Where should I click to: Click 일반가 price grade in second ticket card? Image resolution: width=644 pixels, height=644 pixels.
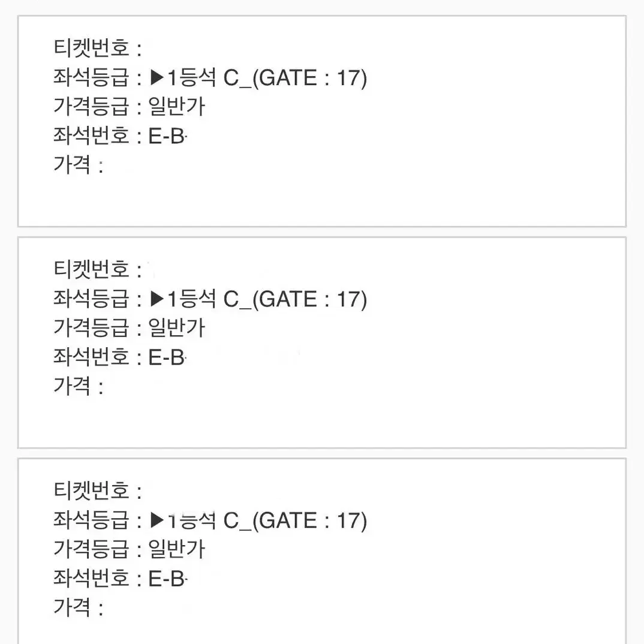point(177,328)
